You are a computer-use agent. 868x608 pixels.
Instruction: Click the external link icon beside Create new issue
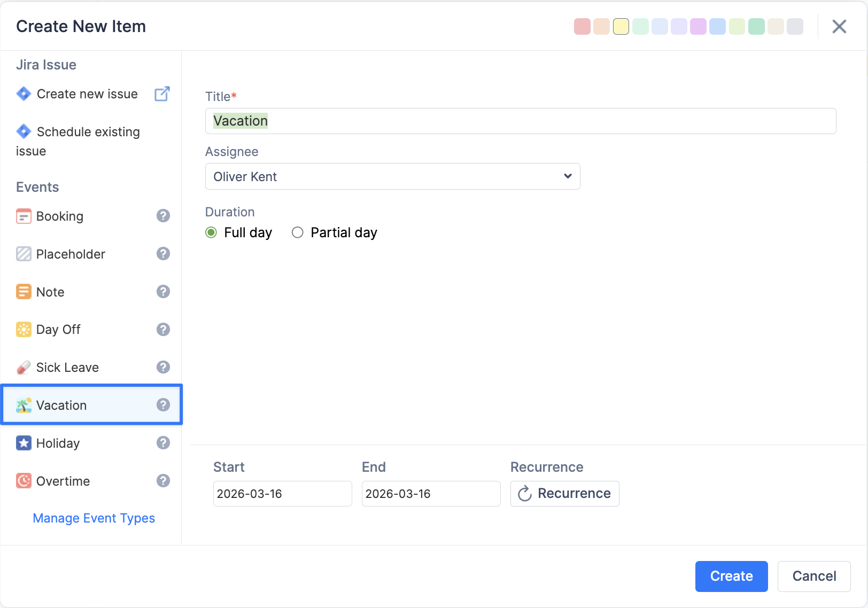pyautogui.click(x=162, y=94)
